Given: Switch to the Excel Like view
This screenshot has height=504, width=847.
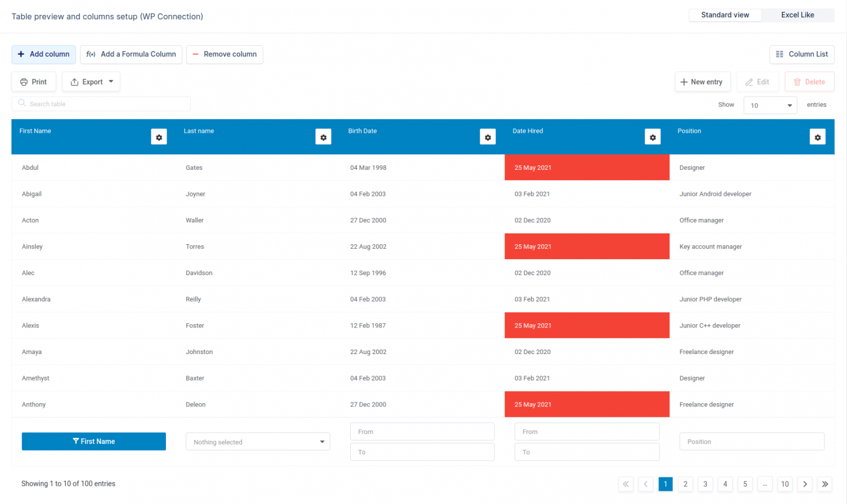Looking at the screenshot, I should 797,15.
